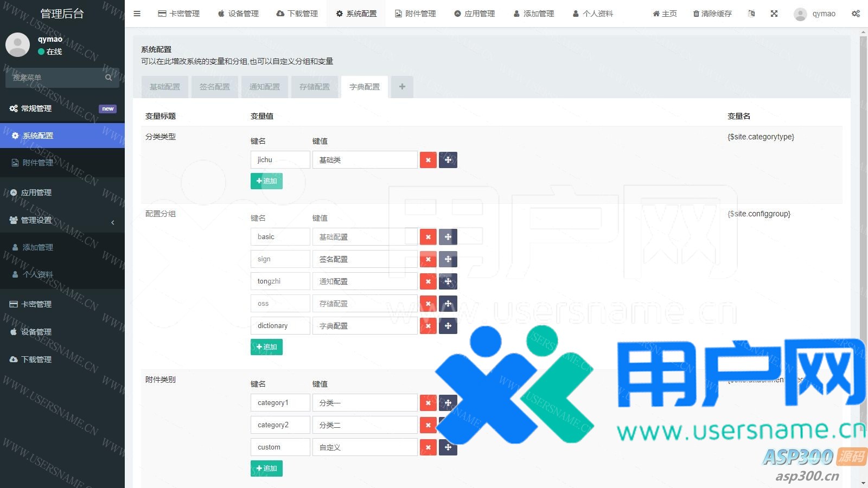Switch to 卡密管理 top tab
This screenshot has height=488, width=868.
tap(179, 14)
